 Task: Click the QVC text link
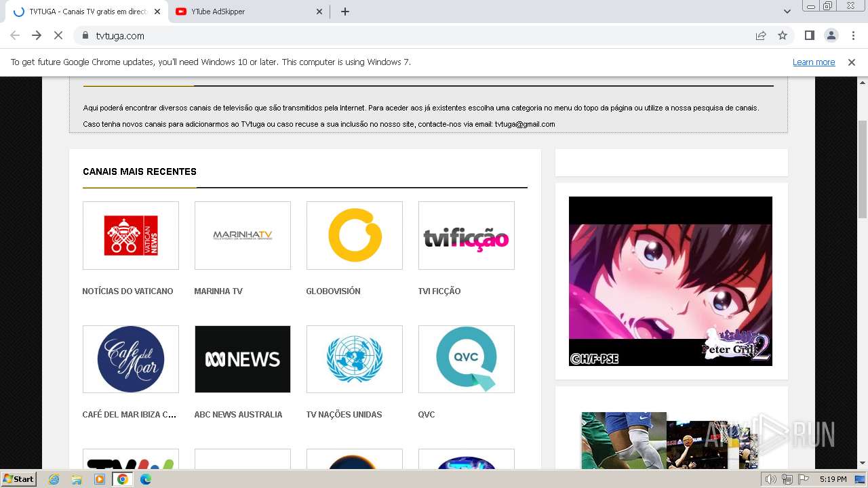(427, 415)
